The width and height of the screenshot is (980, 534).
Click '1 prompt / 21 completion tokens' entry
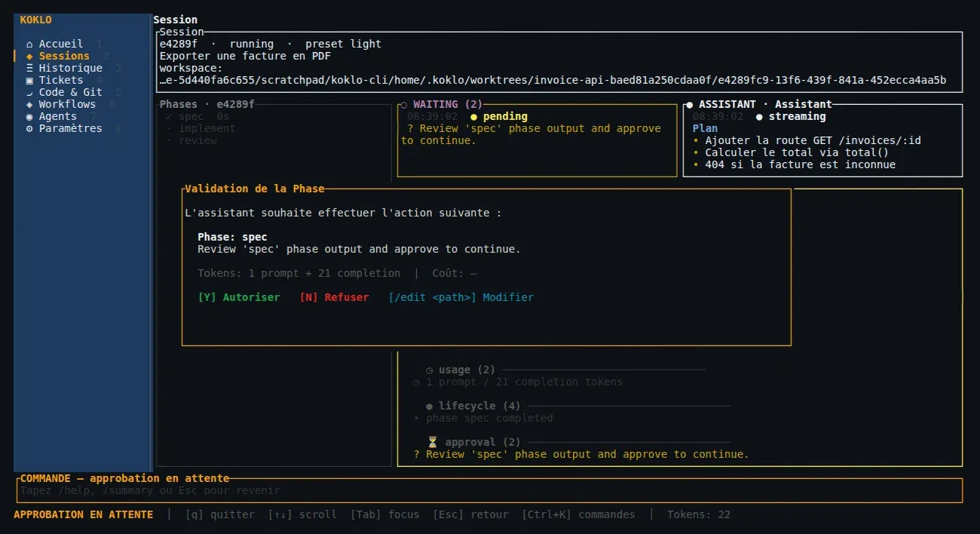[524, 382]
